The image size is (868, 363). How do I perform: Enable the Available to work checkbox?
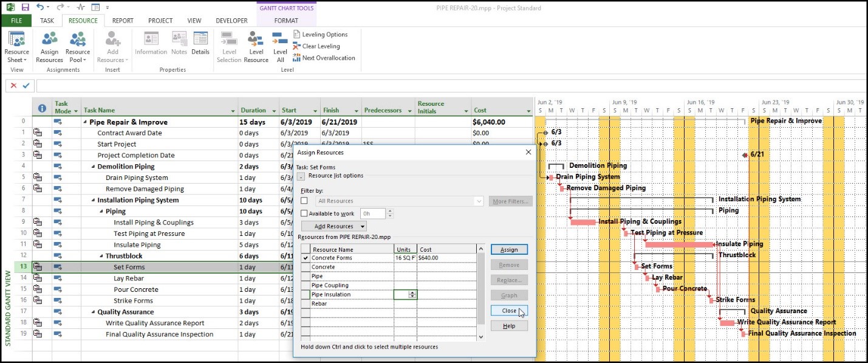304,214
